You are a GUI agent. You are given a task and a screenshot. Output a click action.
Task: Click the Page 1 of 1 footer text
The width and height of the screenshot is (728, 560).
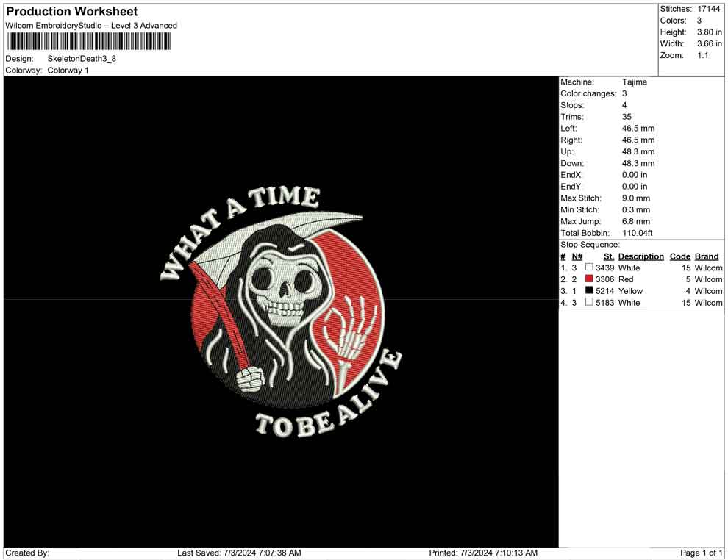[702, 553]
